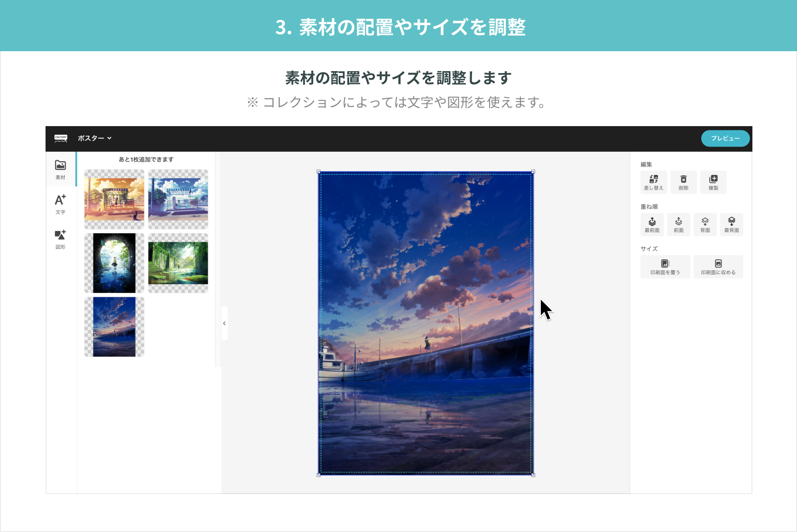Click the poster image on the canvas

pos(426,323)
